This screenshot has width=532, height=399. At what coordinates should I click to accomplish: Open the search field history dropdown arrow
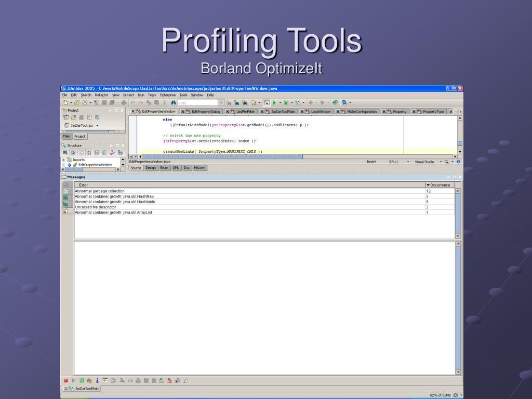coord(221,102)
